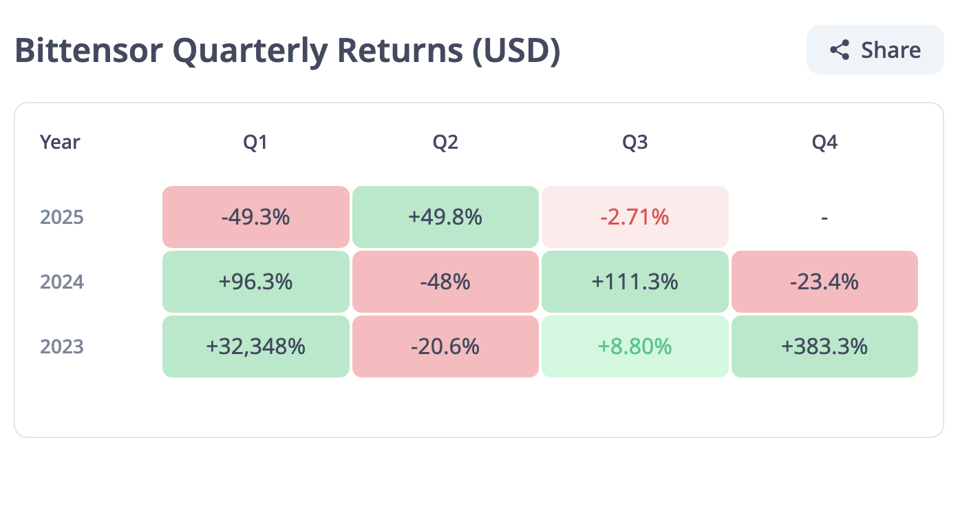Click the Share button
The image size is (980, 507).
tap(875, 50)
